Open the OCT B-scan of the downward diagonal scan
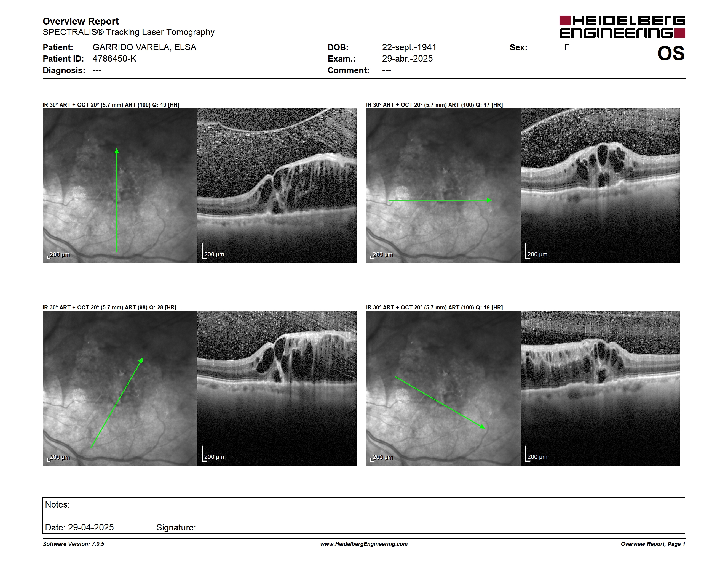This screenshot has width=728, height=563. pos(600,388)
